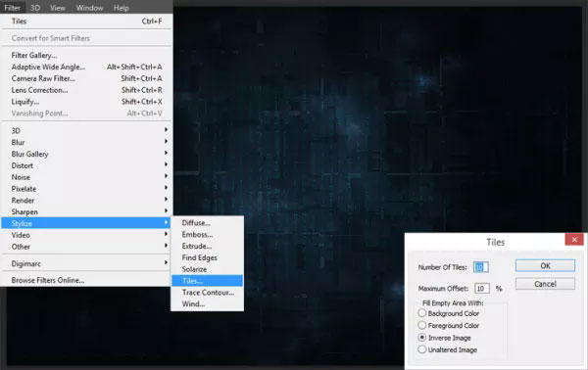Choose Trace Contour filter
The height and width of the screenshot is (370, 588).
pyautogui.click(x=207, y=293)
